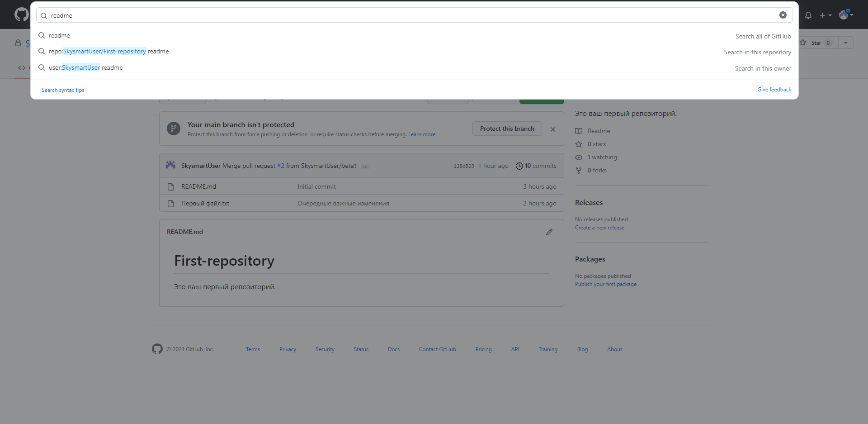Open Pricing footer link
The image size is (868, 424).
483,349
